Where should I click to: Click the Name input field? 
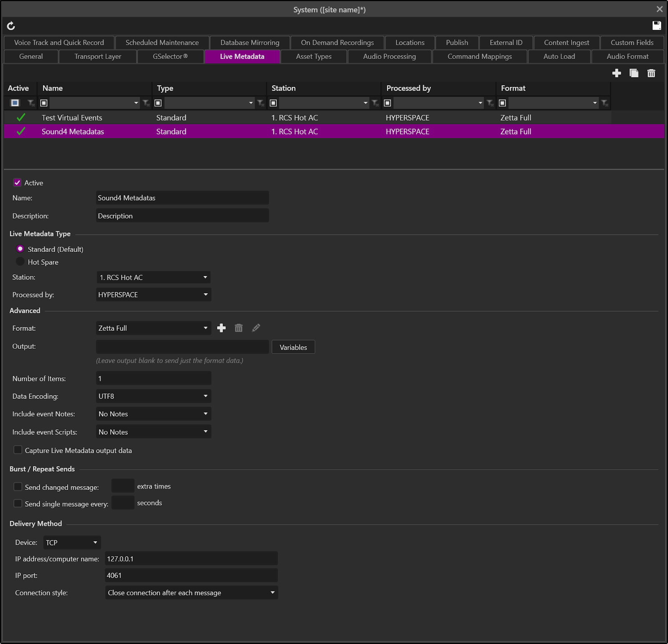182,198
